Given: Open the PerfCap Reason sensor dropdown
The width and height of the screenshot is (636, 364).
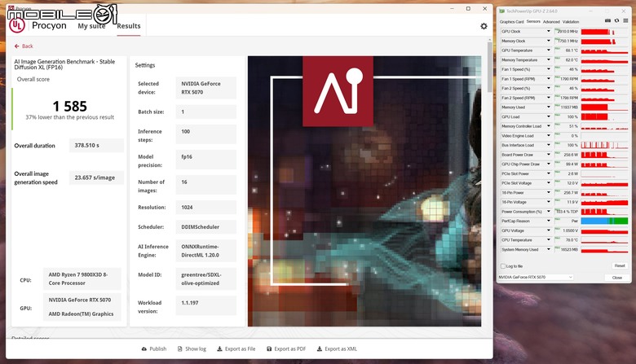Looking at the screenshot, I should pos(549,221).
